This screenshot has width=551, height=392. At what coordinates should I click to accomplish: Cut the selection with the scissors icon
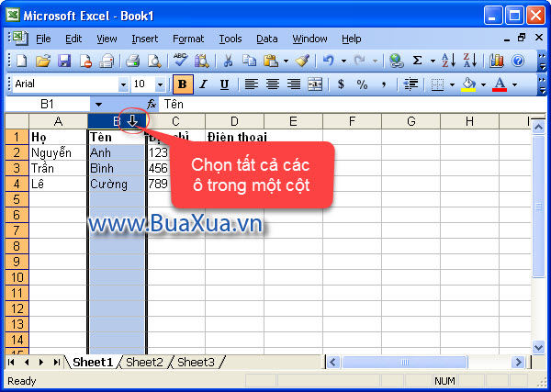coord(228,62)
